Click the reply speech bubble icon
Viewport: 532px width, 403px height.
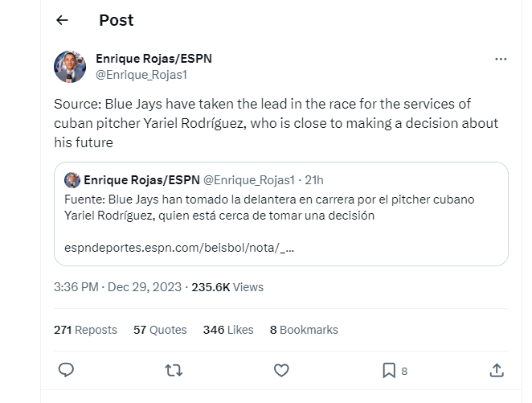click(67, 370)
